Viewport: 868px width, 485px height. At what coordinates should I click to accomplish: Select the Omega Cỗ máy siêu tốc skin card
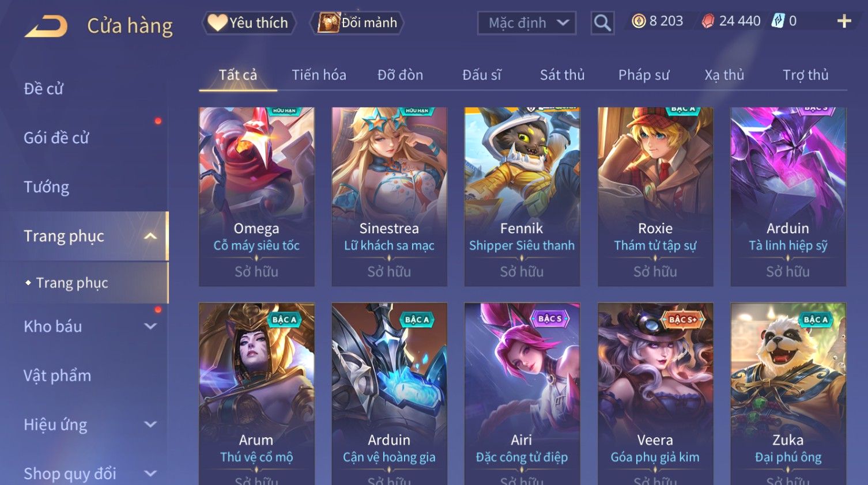point(256,196)
